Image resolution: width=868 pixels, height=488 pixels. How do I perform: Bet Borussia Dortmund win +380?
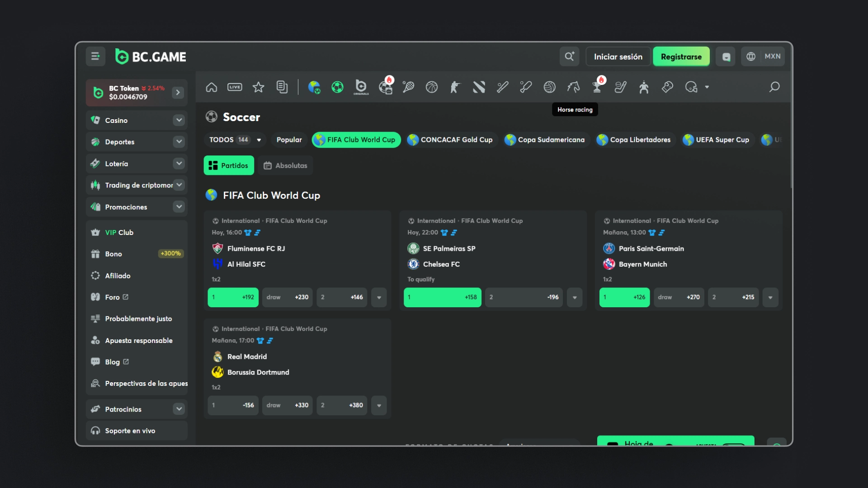(342, 405)
